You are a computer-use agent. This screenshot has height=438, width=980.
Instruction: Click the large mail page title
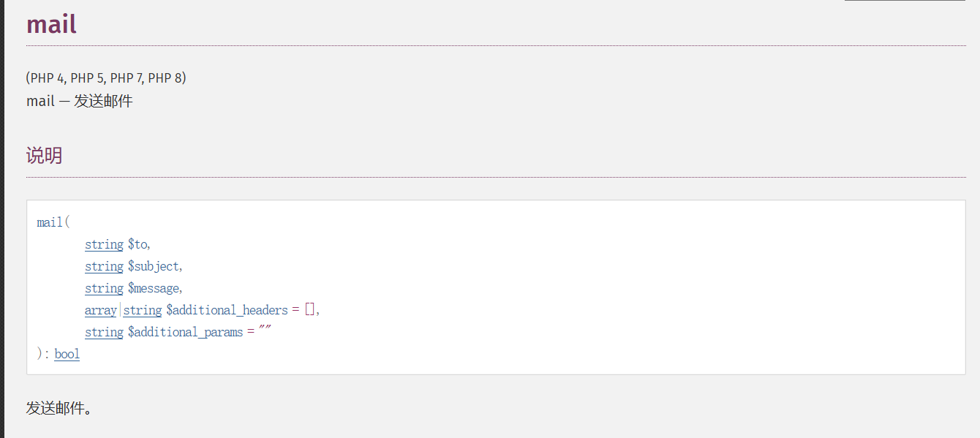(51, 24)
